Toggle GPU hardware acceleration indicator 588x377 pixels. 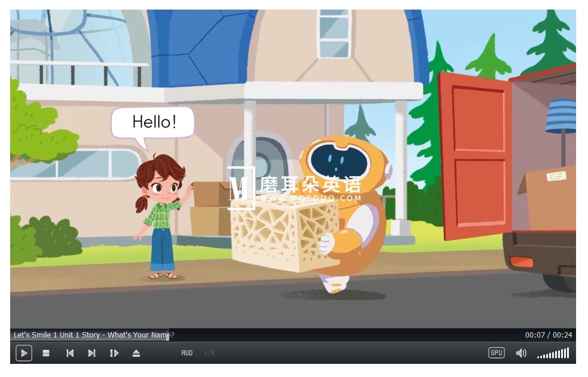click(496, 353)
